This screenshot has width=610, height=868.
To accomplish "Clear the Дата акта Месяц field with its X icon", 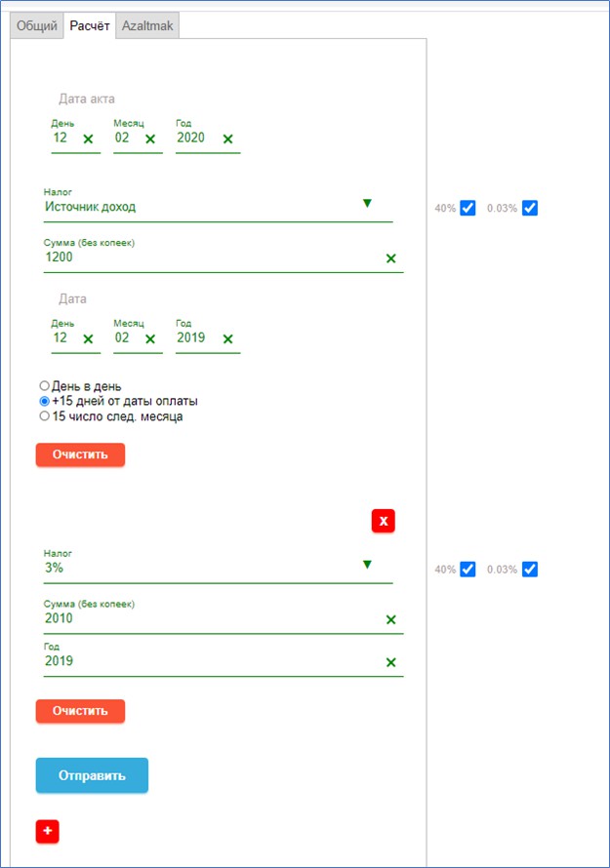I will (150, 139).
